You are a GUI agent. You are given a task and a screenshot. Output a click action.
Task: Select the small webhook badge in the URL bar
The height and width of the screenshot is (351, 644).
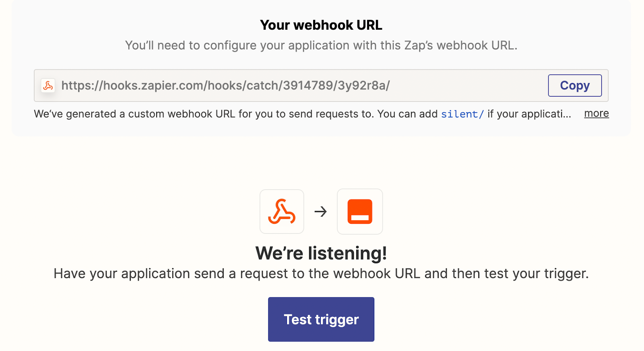coord(48,85)
